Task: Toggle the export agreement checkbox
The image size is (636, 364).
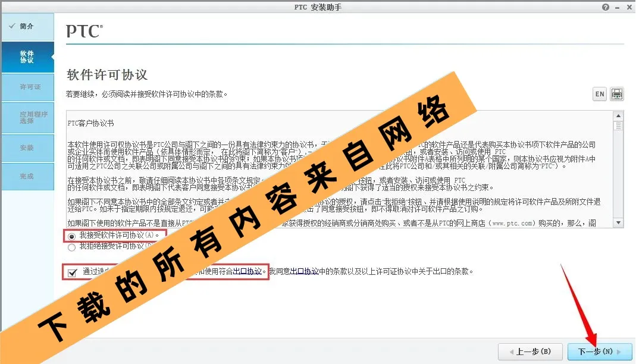Action: point(72,272)
